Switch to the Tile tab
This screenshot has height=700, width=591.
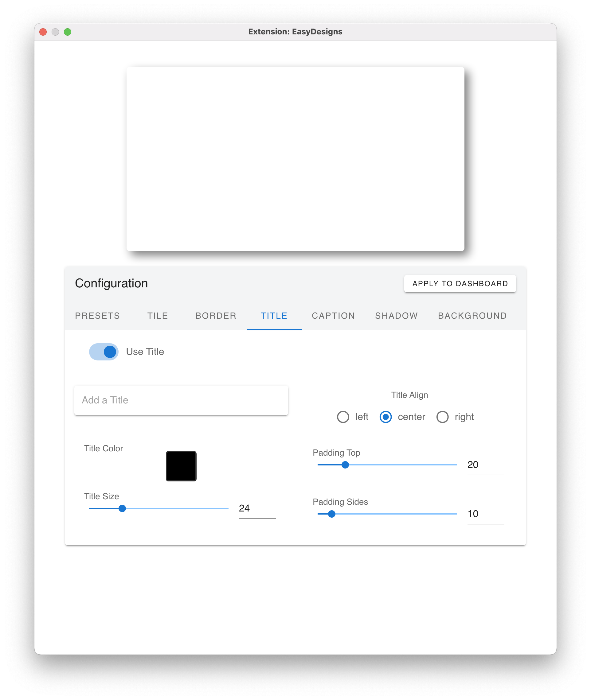coord(158,316)
